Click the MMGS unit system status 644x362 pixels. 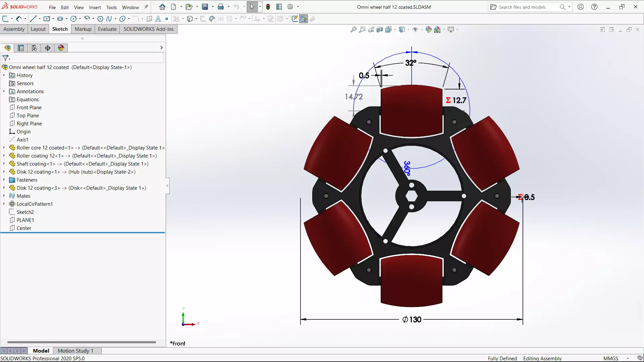tap(610, 358)
